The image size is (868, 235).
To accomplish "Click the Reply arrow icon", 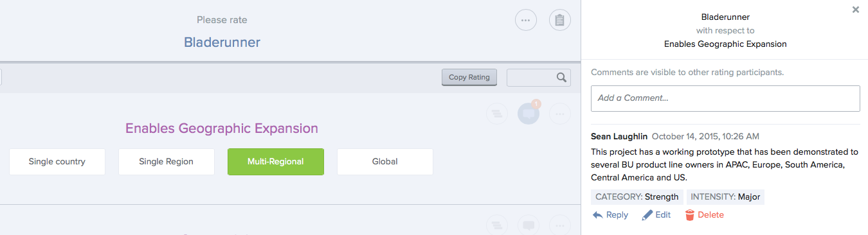I will [597, 215].
